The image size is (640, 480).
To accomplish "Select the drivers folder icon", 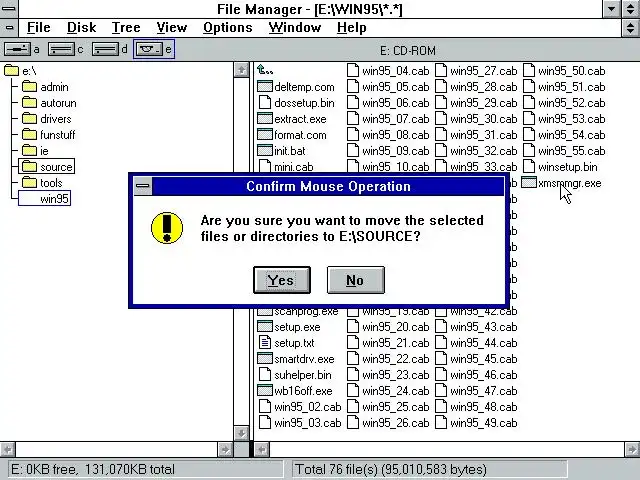I will pyautogui.click(x=29, y=118).
